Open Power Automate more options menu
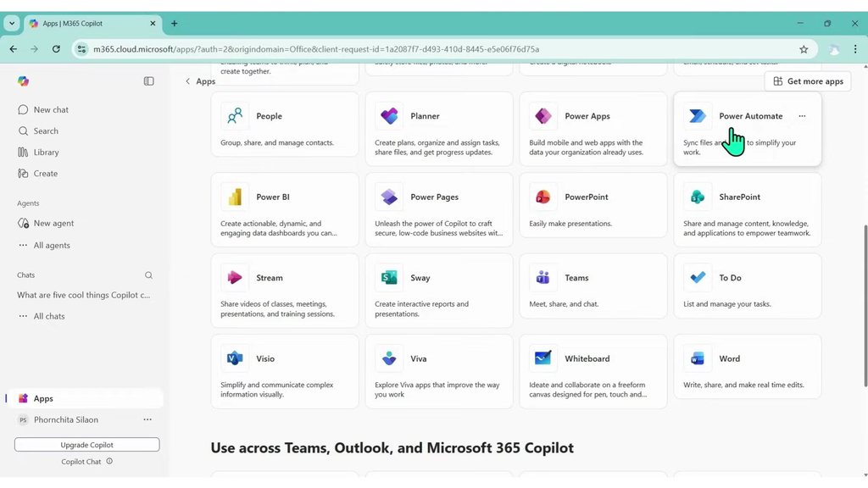This screenshot has width=868, height=488. (x=802, y=116)
